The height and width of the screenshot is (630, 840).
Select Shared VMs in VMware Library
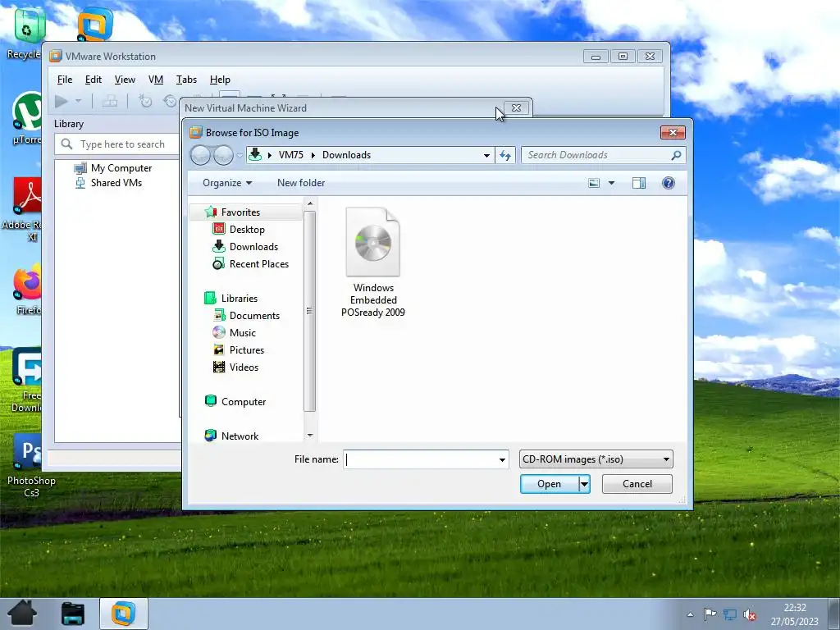[x=116, y=183]
